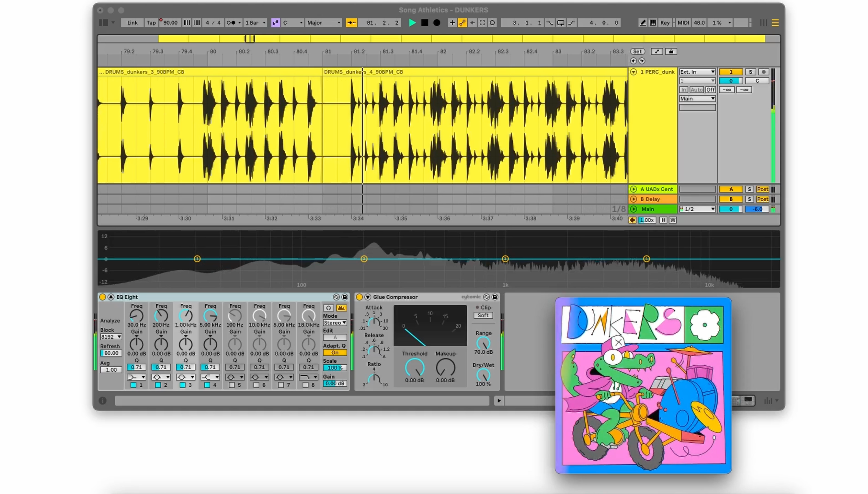The height and width of the screenshot is (494, 868).
Task: Click the Link button
Action: tap(132, 23)
